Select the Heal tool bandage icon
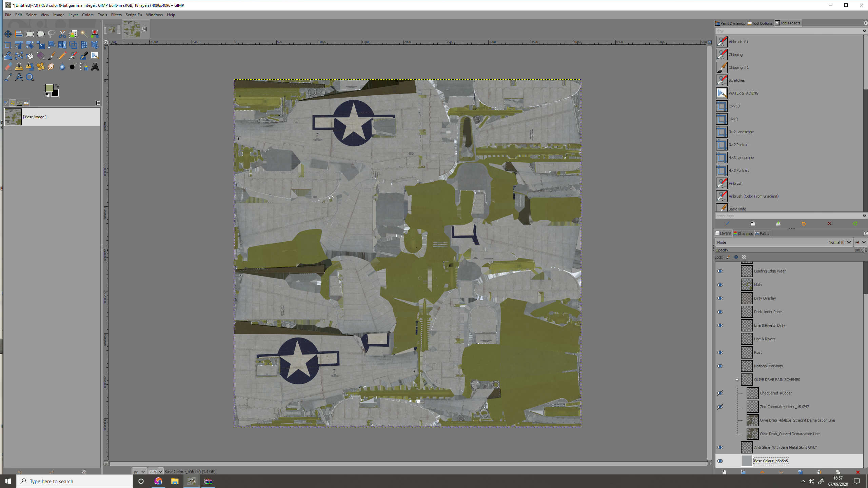This screenshot has width=868, height=488. (x=41, y=67)
